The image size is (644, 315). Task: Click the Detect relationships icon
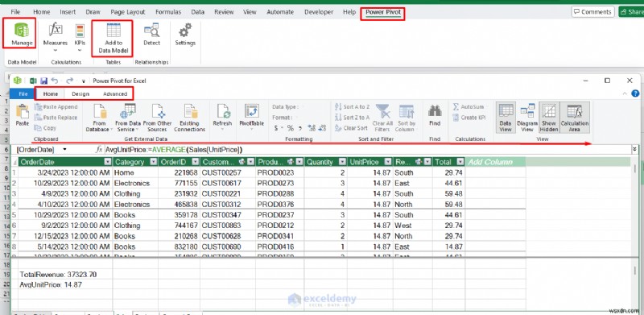(x=151, y=30)
